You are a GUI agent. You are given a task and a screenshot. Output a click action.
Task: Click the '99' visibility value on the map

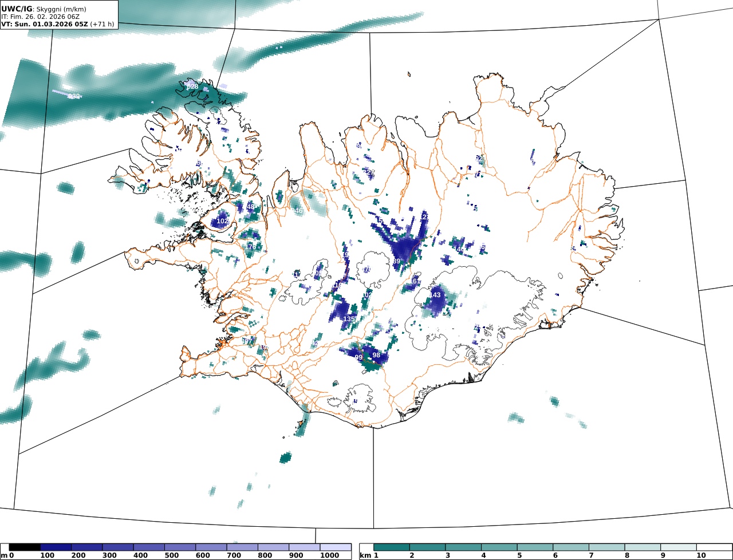pos(358,357)
